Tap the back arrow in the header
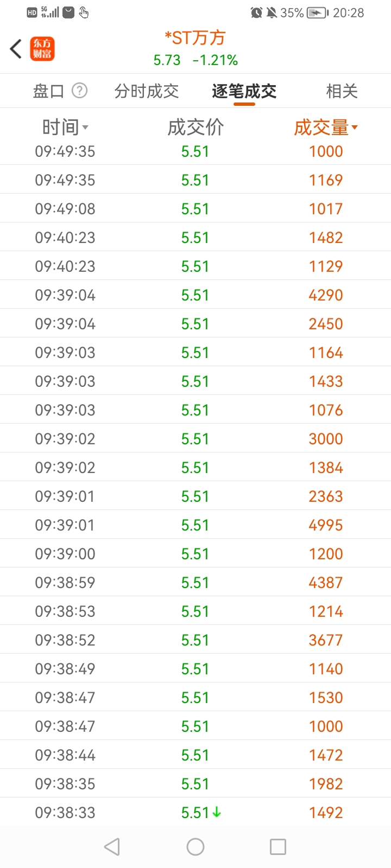 click(16, 49)
